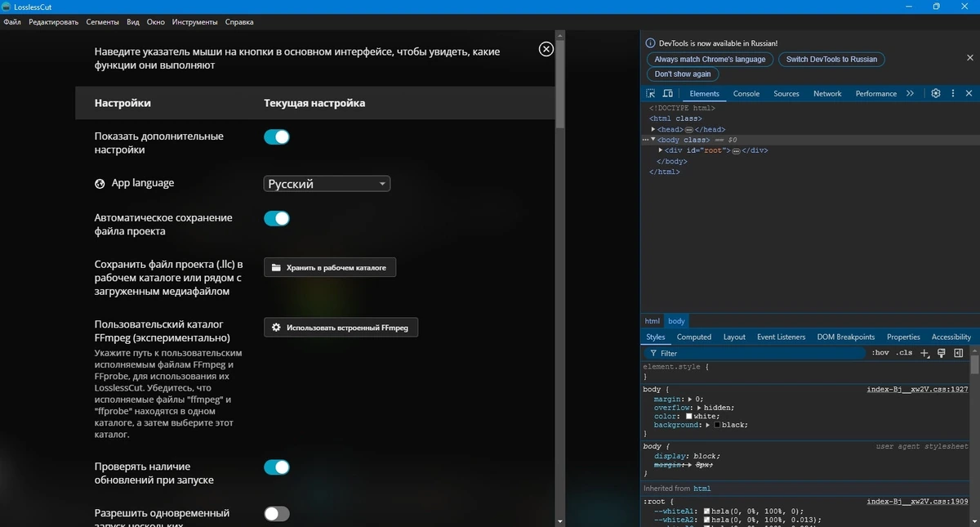980x527 pixels.
Task: Click the white color swatch in body rule
Action: 689,417
